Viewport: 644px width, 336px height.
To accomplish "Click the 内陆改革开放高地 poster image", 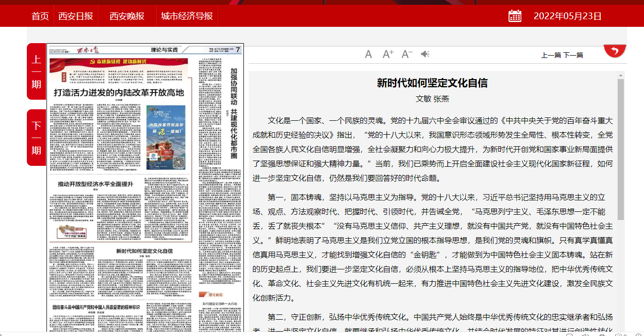I will pyautogui.click(x=166, y=138).
